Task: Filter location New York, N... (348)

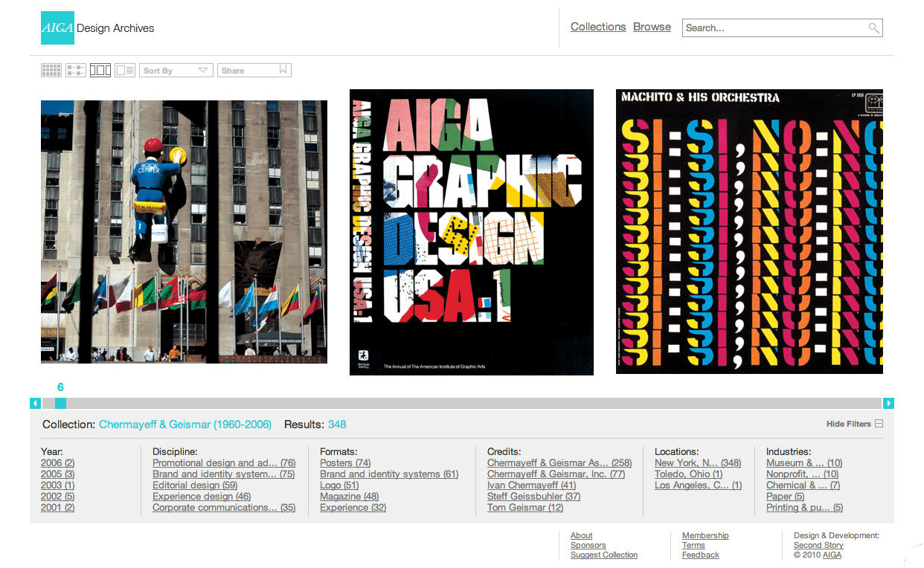Action: point(698,463)
